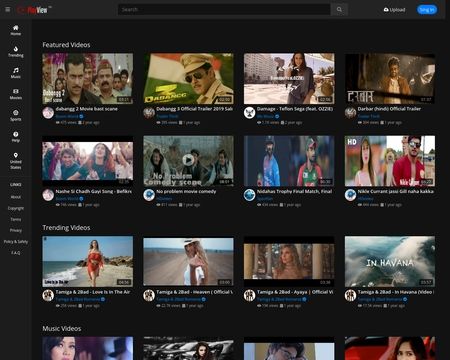Open channel avatar beside Dabangg 3 trailer
Viewport: 450px width, 360px height.
[x=149, y=113]
